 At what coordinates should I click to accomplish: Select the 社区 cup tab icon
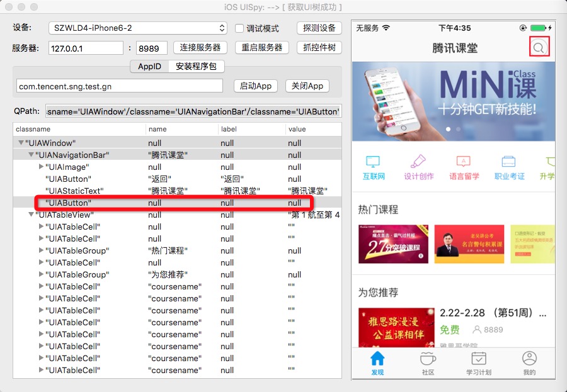pos(428,359)
